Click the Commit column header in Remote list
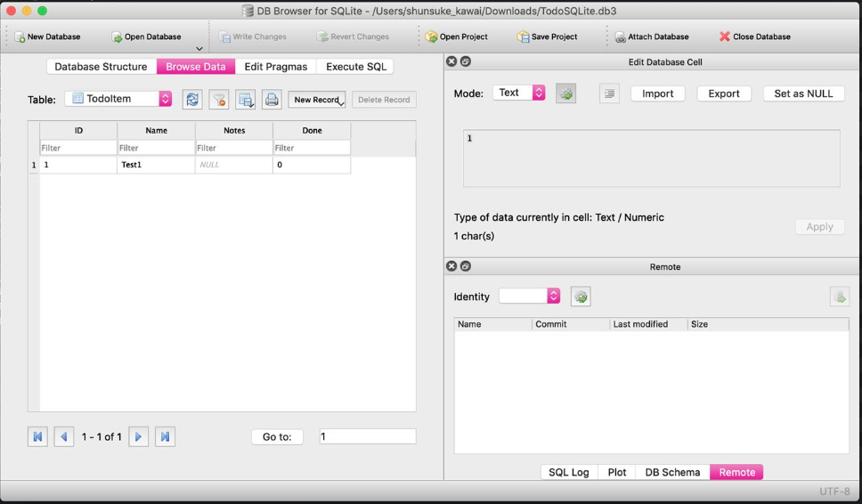 coord(571,324)
